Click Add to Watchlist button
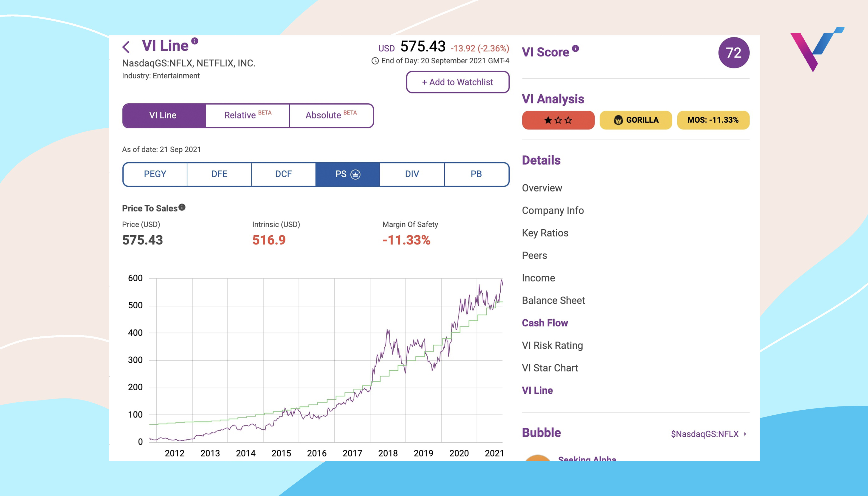868x496 pixels. pyautogui.click(x=457, y=82)
